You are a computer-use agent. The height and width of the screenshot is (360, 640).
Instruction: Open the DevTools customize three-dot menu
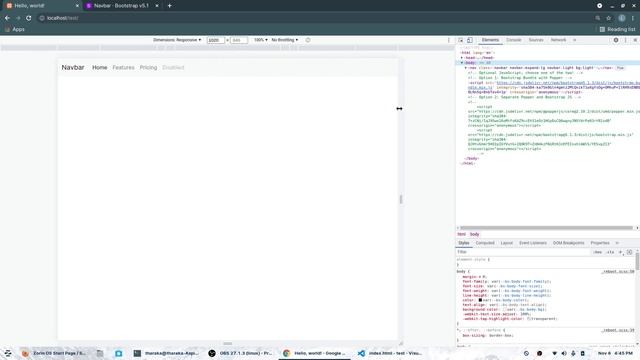click(626, 40)
